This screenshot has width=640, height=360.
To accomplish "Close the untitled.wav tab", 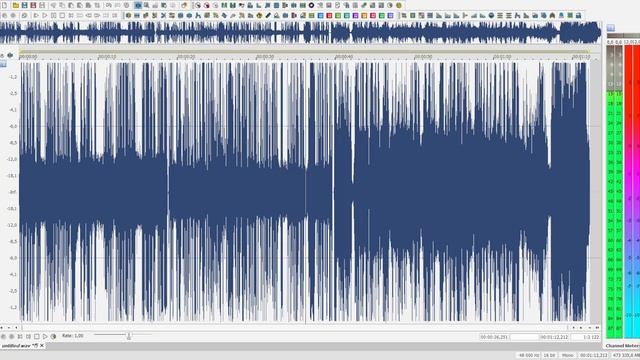I will (42, 346).
